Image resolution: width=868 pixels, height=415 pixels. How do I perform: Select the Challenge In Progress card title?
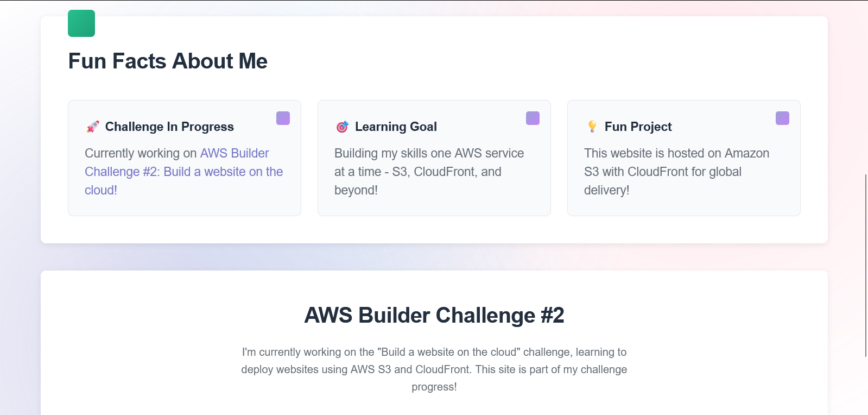pos(169,127)
